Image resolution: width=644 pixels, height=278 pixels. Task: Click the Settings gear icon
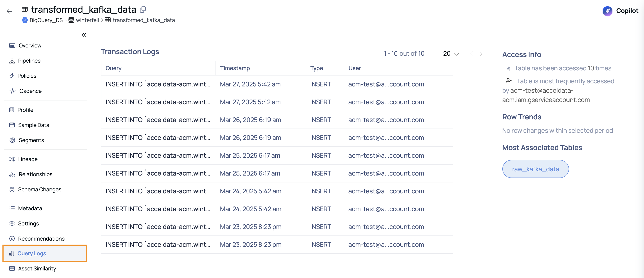tap(12, 223)
